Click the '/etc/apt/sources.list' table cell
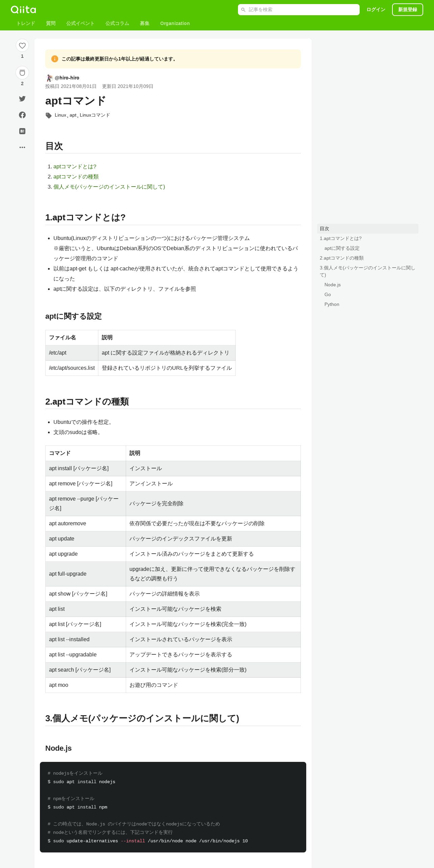This screenshot has height=868, width=434. click(72, 368)
